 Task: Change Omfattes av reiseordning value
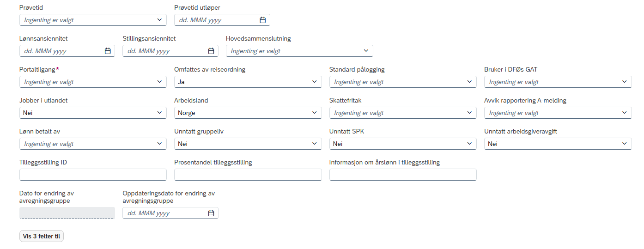pos(248,82)
